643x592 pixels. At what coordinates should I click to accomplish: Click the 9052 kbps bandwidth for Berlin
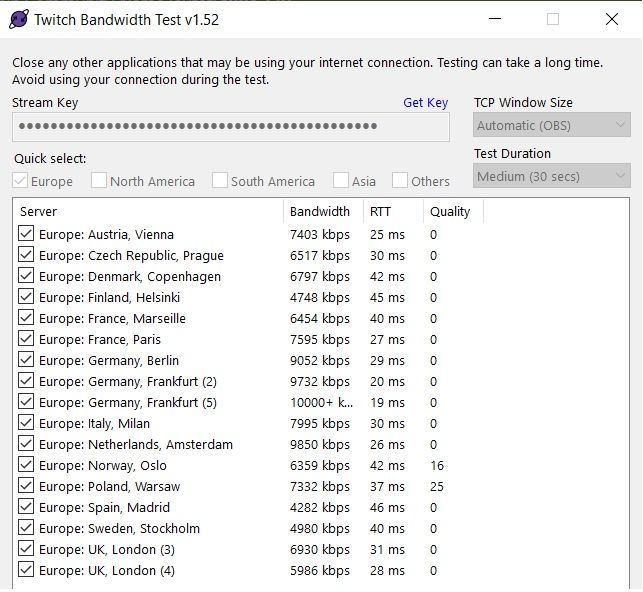pyautogui.click(x=320, y=360)
